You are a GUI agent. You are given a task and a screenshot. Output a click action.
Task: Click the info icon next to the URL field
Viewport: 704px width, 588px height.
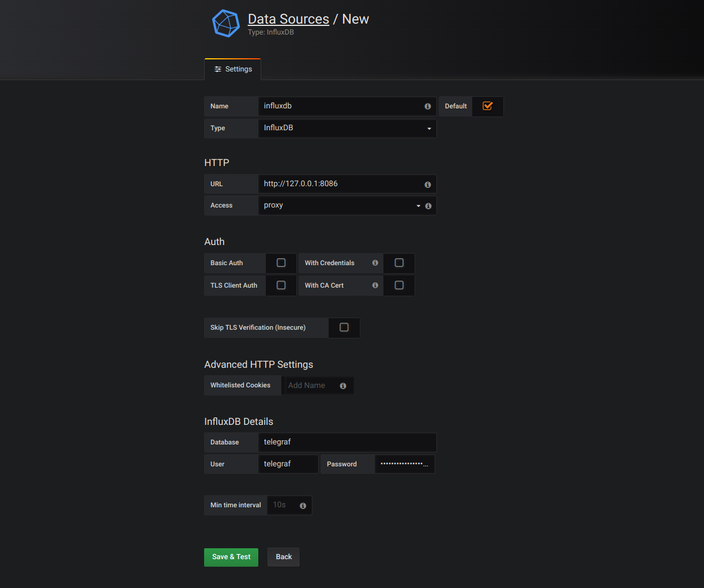coord(427,184)
